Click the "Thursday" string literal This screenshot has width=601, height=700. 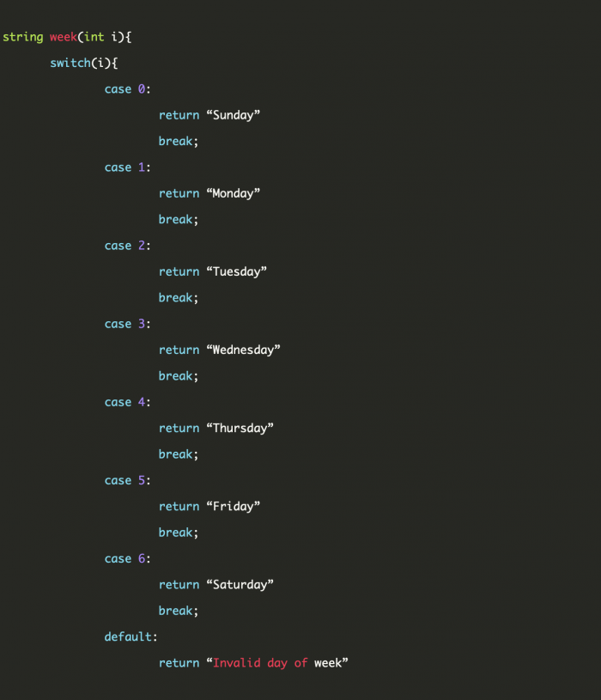240,428
